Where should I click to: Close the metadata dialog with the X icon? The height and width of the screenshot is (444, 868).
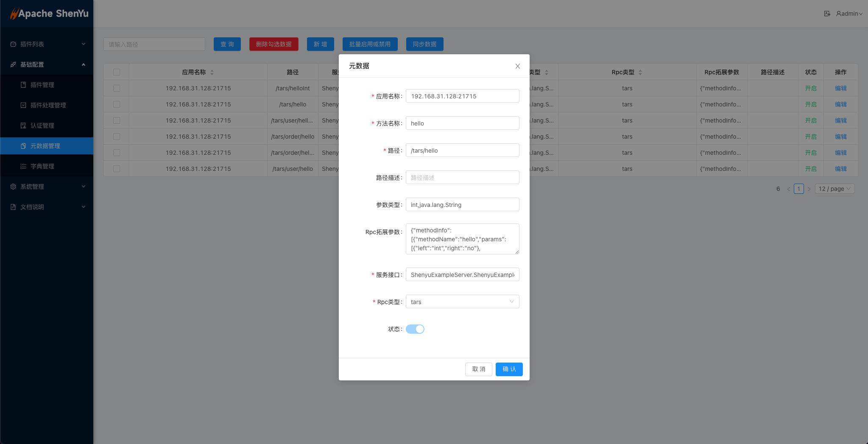point(517,66)
